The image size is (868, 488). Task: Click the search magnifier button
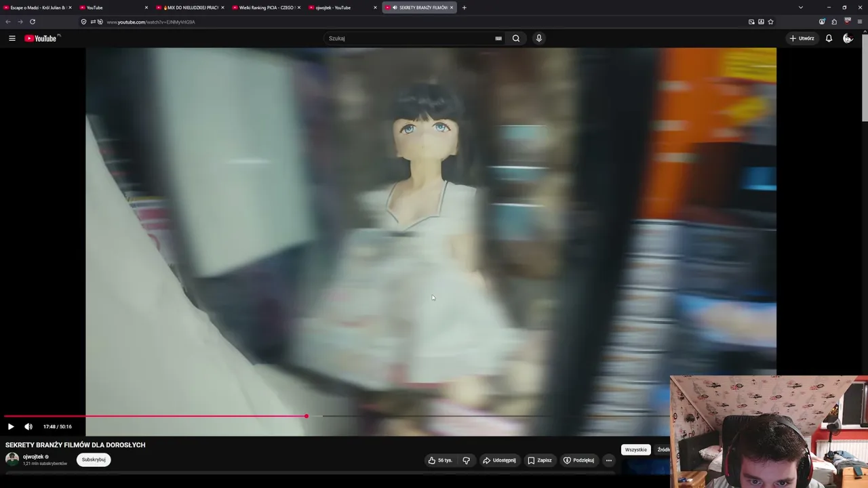coord(516,39)
